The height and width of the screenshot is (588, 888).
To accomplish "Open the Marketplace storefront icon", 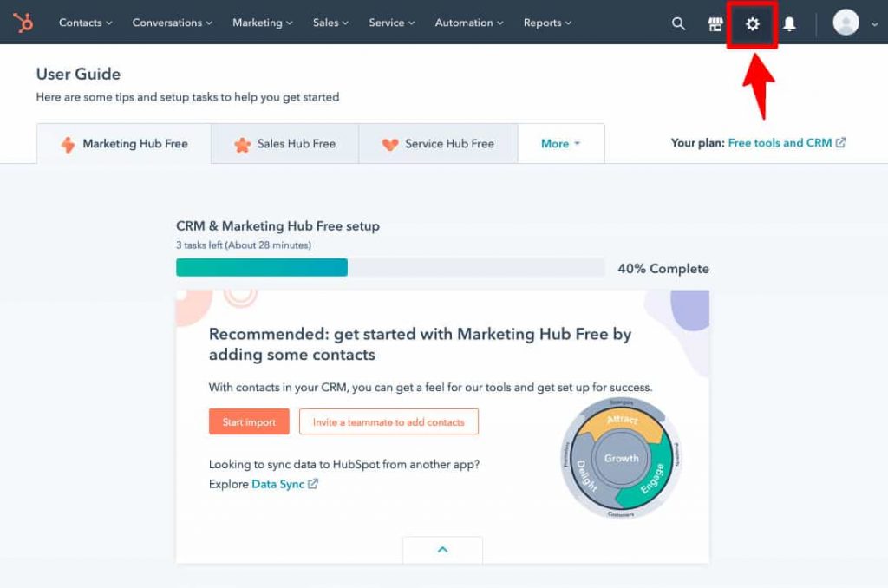I will point(715,23).
